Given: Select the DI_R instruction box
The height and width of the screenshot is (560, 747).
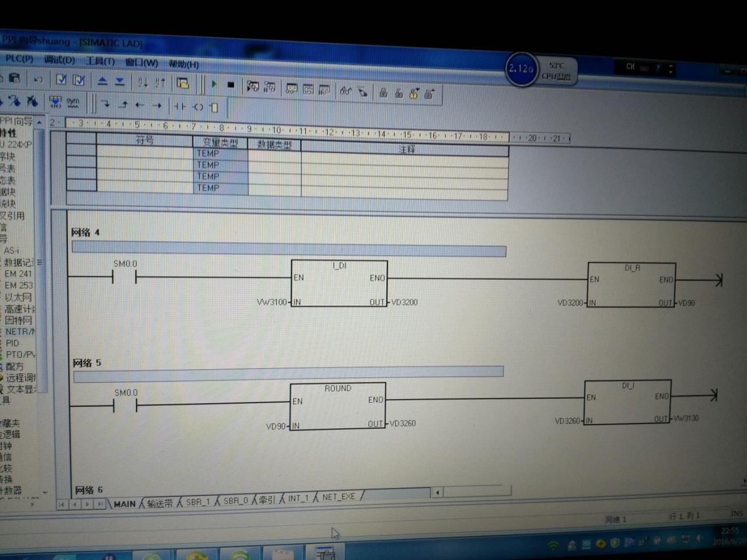Looking at the screenshot, I should click(x=631, y=285).
